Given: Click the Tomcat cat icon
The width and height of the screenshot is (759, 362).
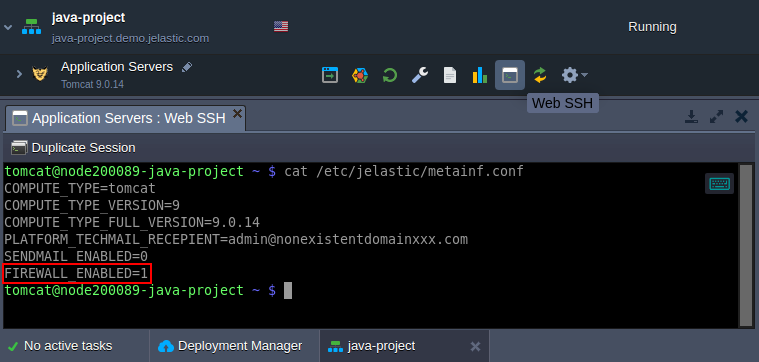Looking at the screenshot, I should pos(40,74).
